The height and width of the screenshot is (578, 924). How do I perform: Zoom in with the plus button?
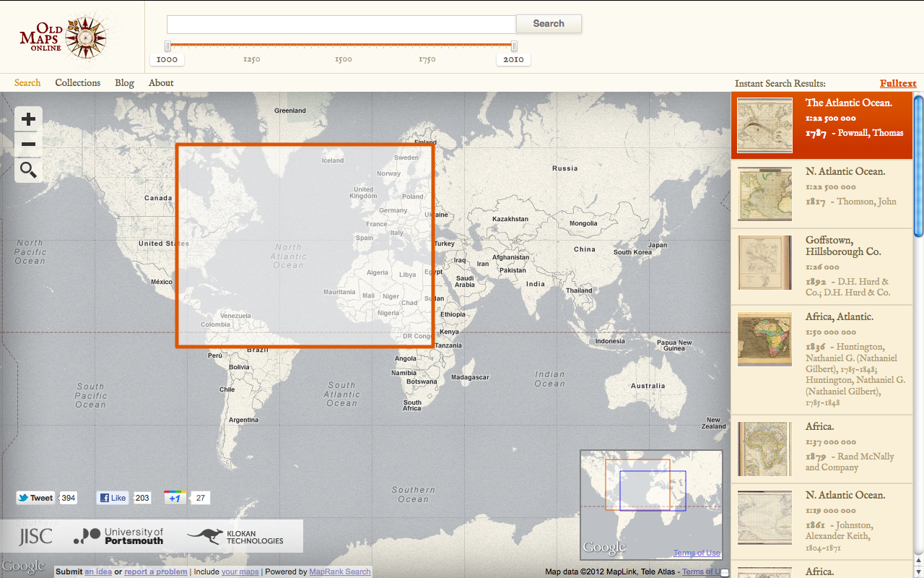[28, 119]
